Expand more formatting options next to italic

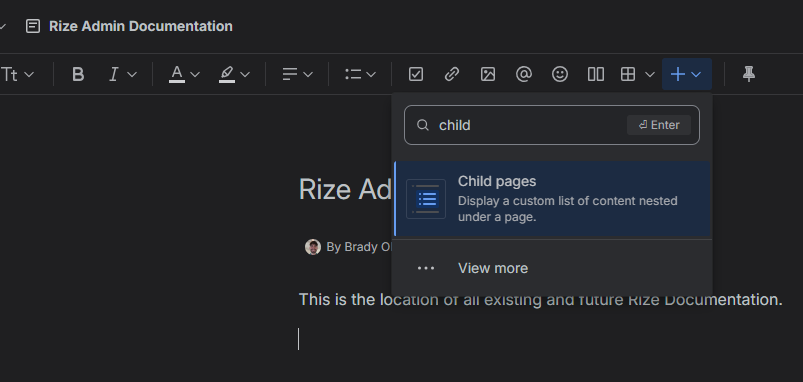click(x=132, y=75)
